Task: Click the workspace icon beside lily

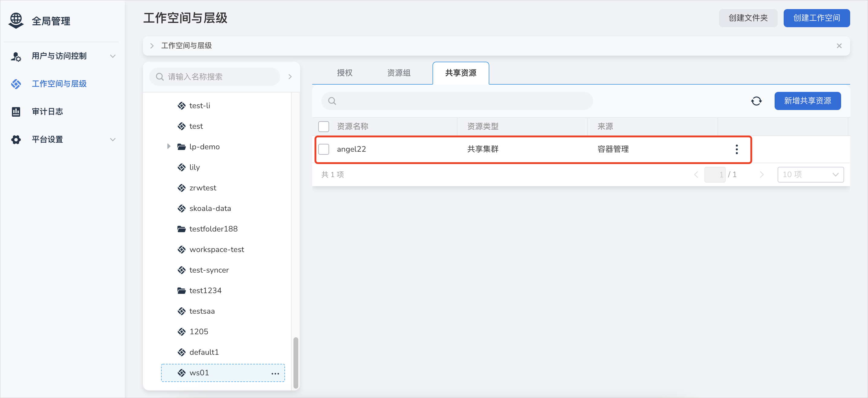Action: click(x=182, y=167)
